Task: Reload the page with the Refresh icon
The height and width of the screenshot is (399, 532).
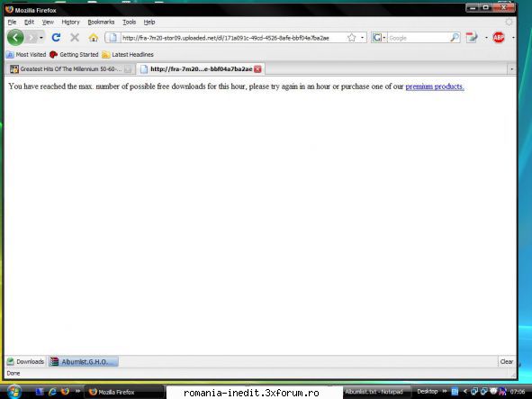Action: pyautogui.click(x=56, y=37)
